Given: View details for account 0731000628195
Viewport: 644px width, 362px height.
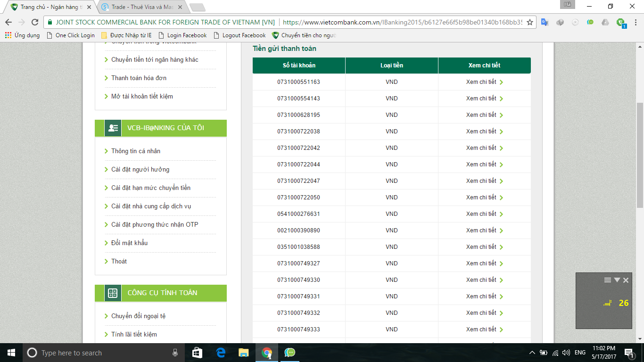Looking at the screenshot, I should (485, 115).
